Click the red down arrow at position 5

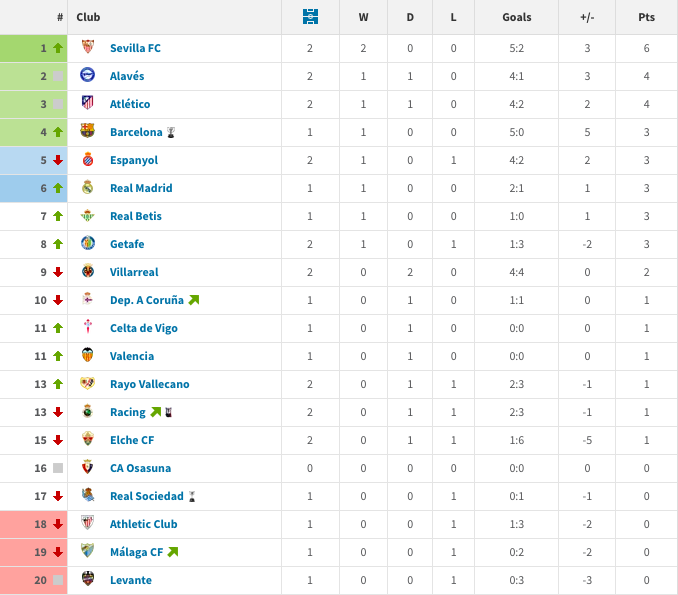pos(58,160)
